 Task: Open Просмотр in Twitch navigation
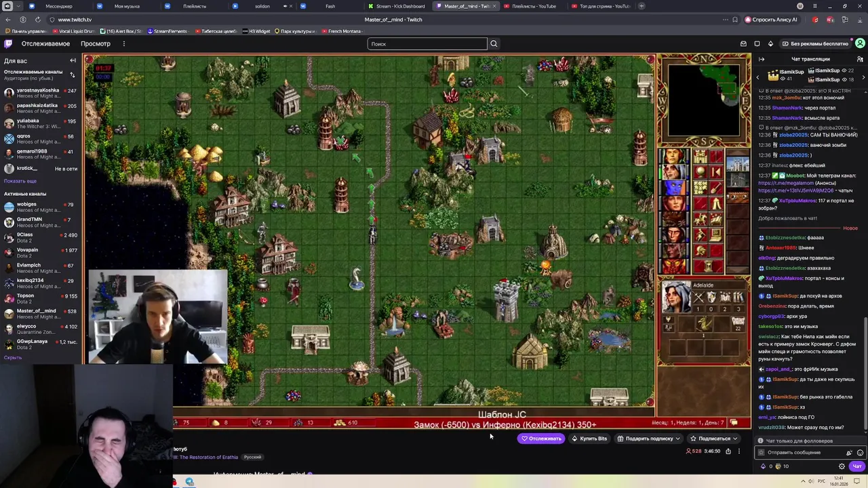point(96,43)
